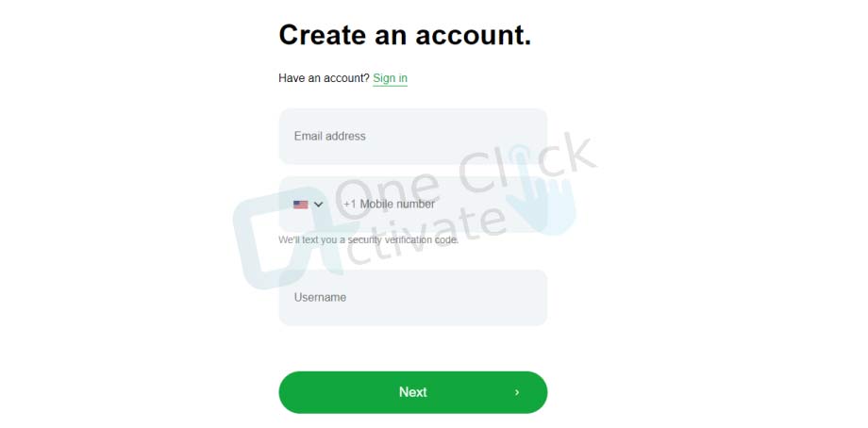Click the "Have an account?" text
This screenshot has height=428, width=868.
(324, 78)
